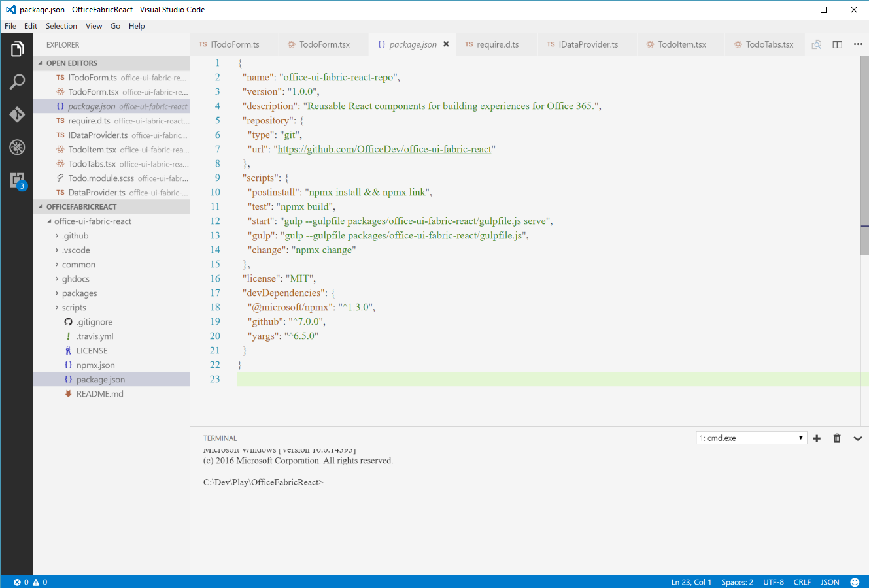Screen dimensions: 869x588
Task: Collapse the OFFICEFABRICREACT section
Action: (112, 207)
